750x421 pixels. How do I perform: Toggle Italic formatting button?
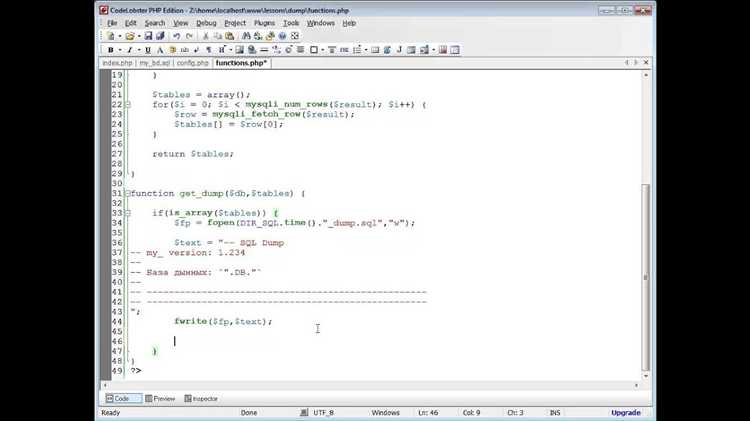(129, 50)
